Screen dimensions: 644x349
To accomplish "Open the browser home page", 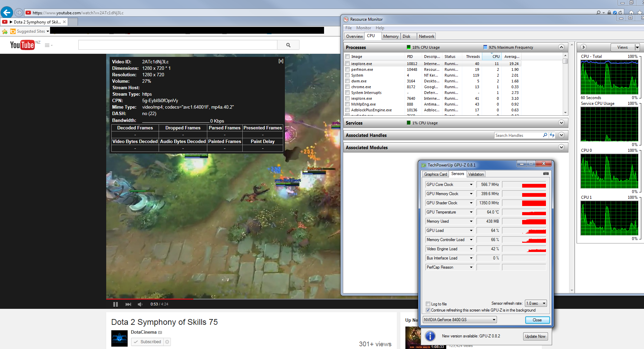I will pyautogui.click(x=631, y=13).
